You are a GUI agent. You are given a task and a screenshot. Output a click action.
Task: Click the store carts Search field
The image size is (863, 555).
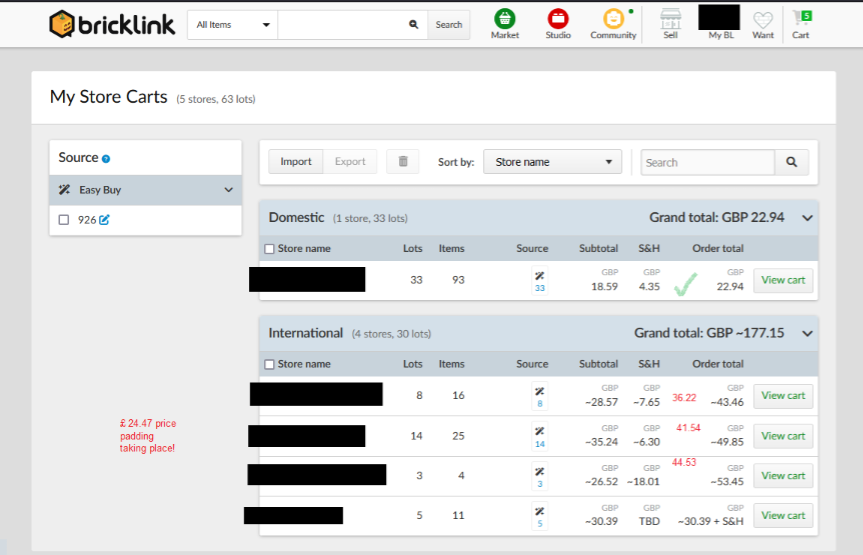[708, 162]
